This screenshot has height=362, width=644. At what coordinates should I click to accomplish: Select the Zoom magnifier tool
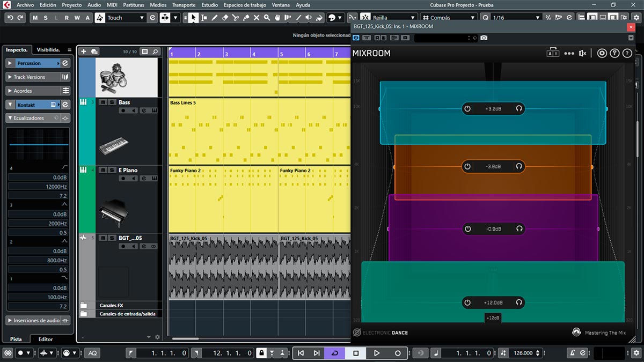click(267, 18)
